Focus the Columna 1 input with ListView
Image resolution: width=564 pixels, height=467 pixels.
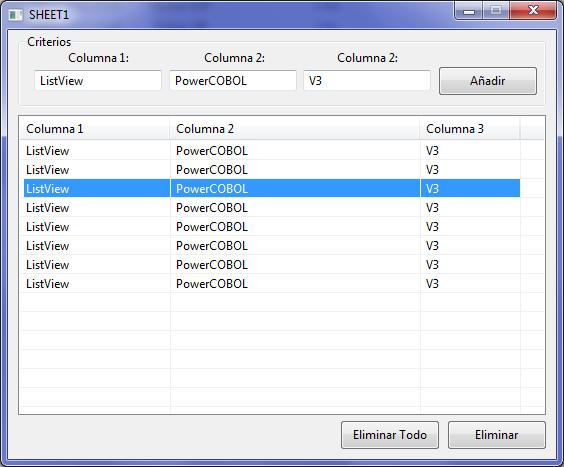coord(98,81)
